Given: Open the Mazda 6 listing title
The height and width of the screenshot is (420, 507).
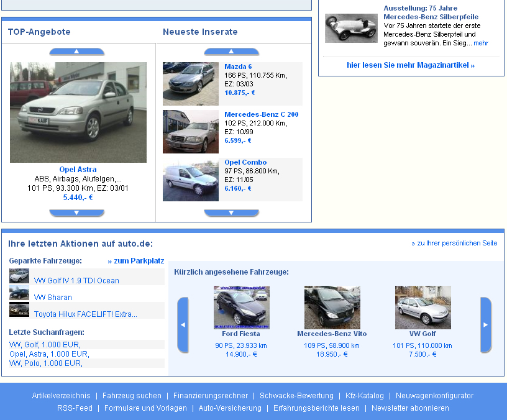Looking at the screenshot, I should (x=238, y=66).
